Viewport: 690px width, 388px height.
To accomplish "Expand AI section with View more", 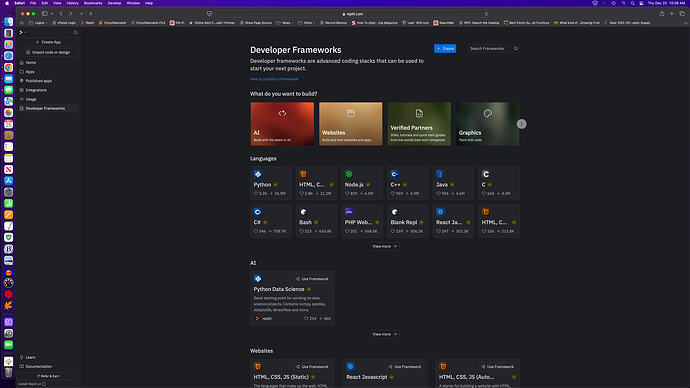I will 385,334.
